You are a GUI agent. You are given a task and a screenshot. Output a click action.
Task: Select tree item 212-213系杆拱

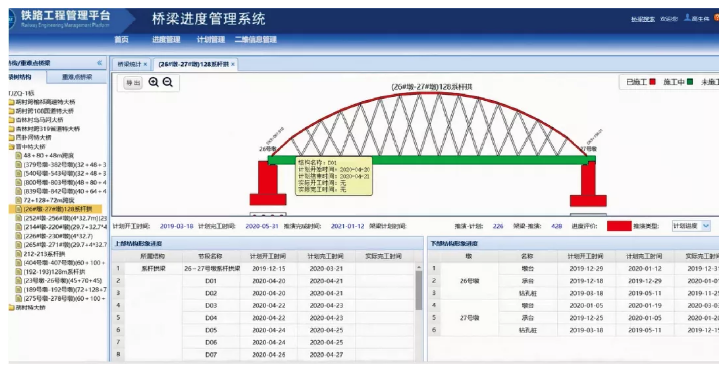pos(40,254)
